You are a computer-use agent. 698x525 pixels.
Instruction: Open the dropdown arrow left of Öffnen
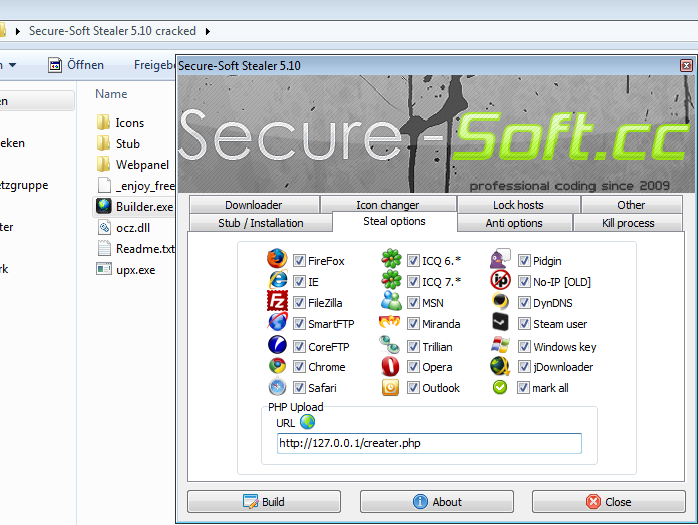tap(12, 65)
